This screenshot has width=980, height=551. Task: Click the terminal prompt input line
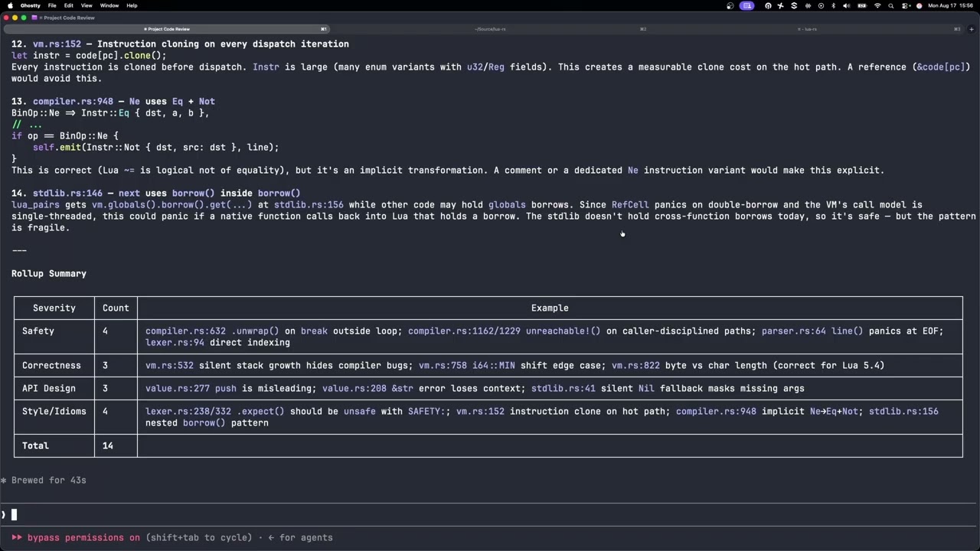[x=490, y=514]
